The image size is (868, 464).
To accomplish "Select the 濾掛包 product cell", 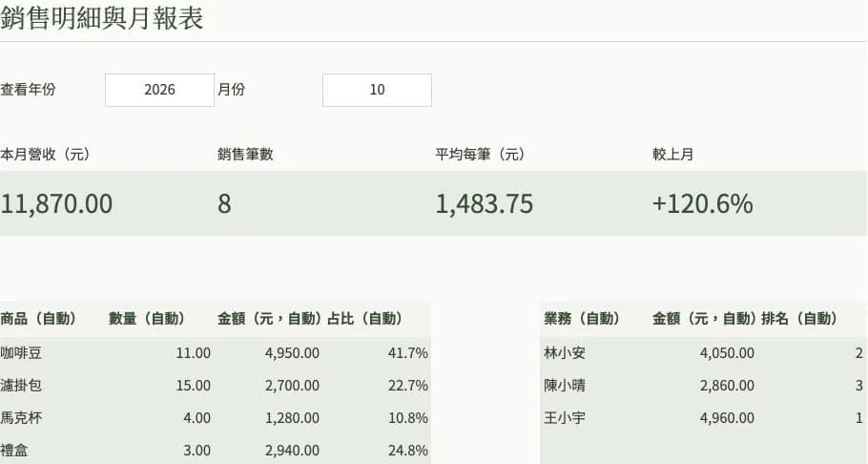I will [x=21, y=386].
